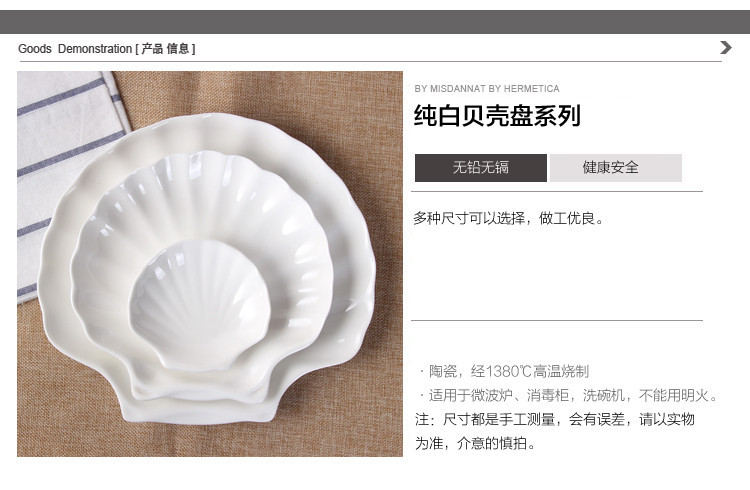The height and width of the screenshot is (490, 750).
Task: Click the note line starting with 注：尺寸都是手工测量
Action: pyautogui.click(x=555, y=420)
